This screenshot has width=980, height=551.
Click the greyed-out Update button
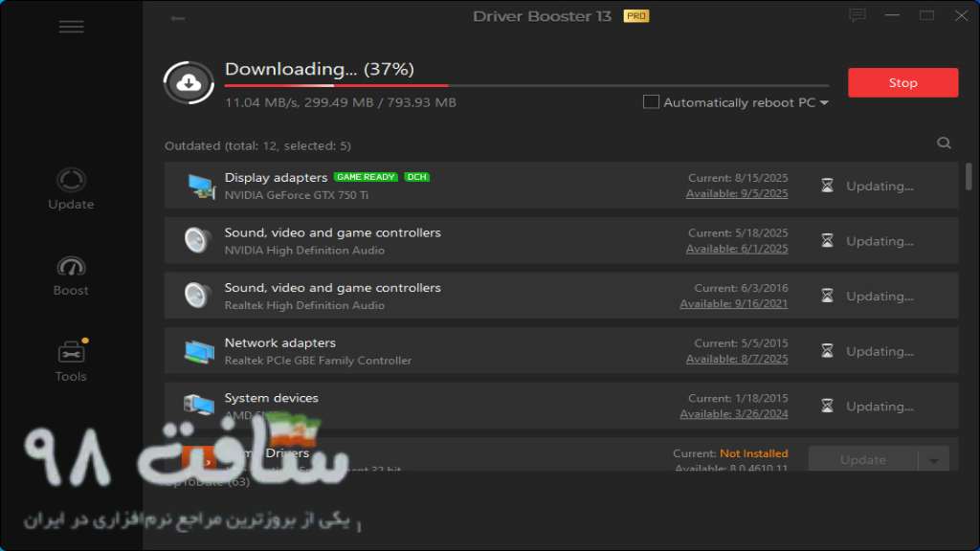click(x=863, y=460)
